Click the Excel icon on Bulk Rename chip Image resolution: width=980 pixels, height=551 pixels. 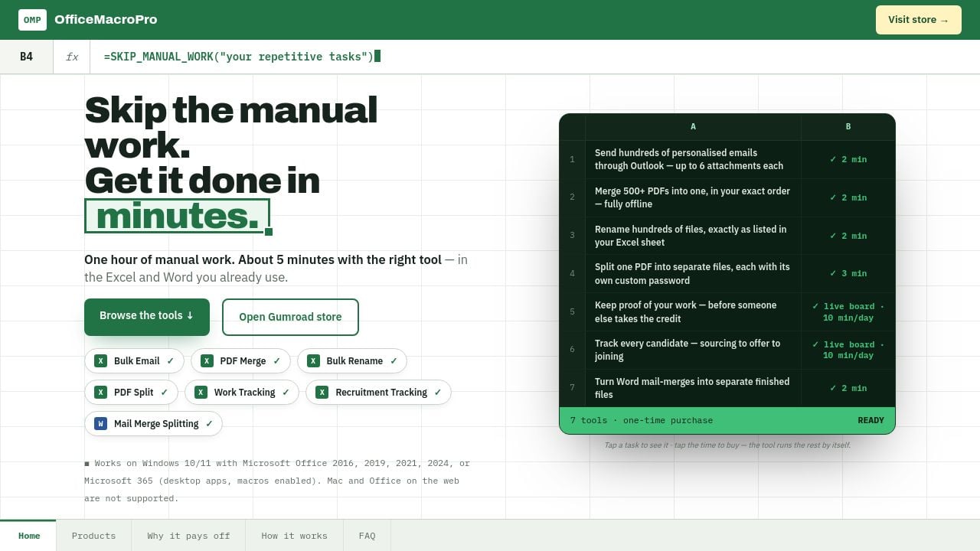(x=313, y=361)
